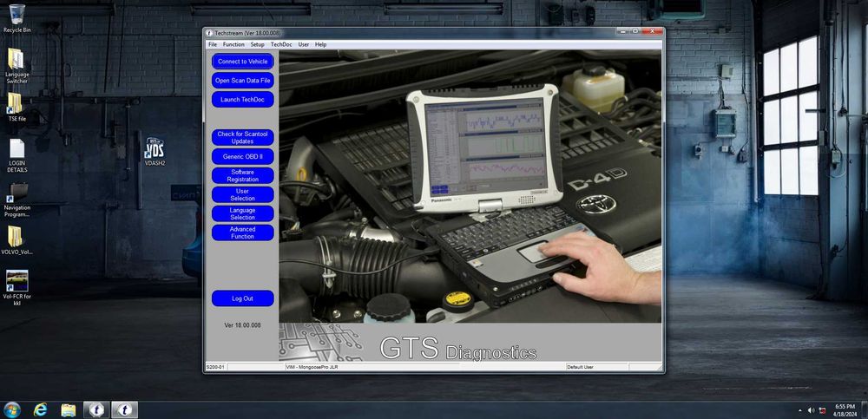Screen dimensions: 868x419
Task: Open the User menu
Action: point(304,44)
